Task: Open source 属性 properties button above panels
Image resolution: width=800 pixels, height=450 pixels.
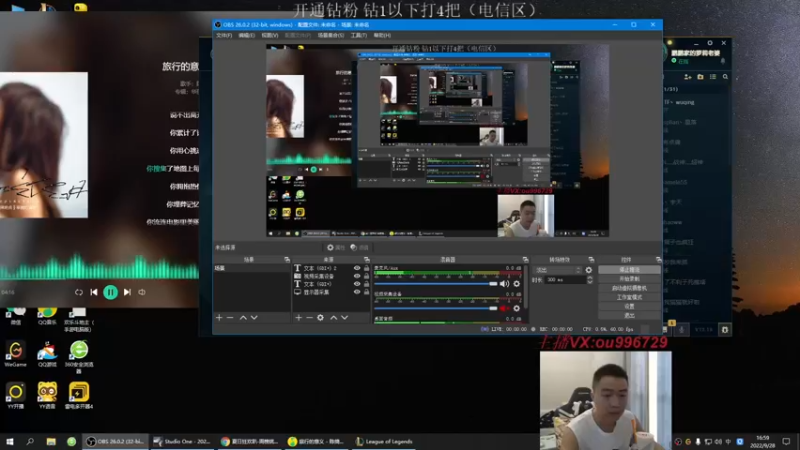Action: [336, 247]
